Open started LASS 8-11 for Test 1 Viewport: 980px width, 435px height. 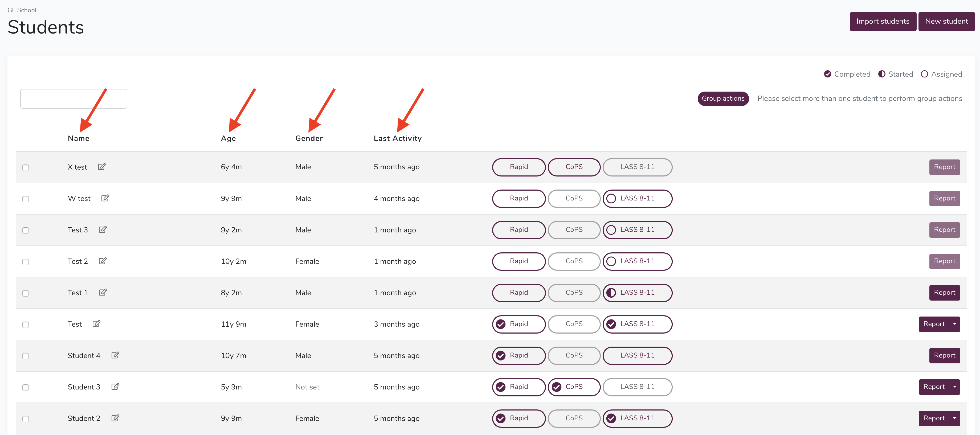tap(637, 293)
